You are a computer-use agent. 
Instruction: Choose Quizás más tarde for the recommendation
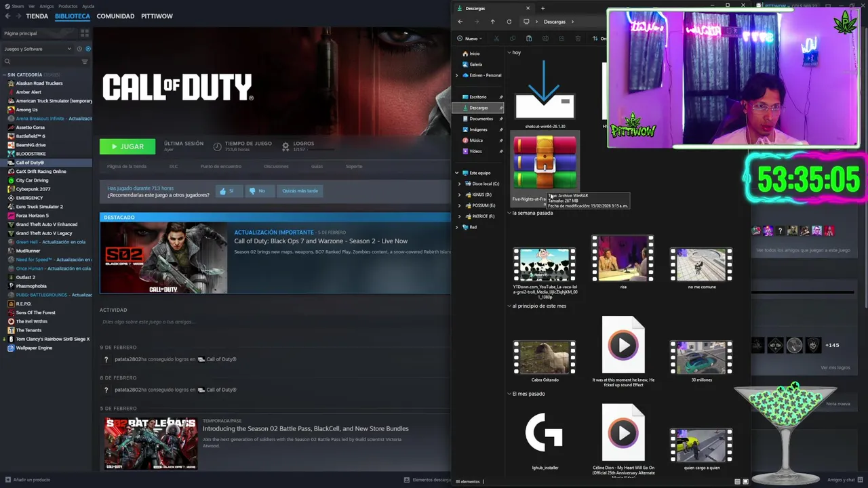click(300, 191)
